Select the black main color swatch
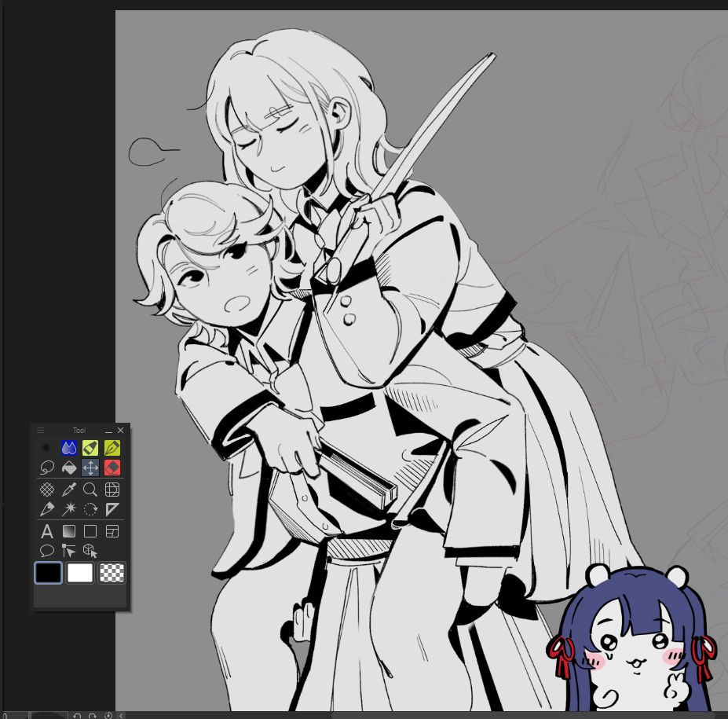The image size is (728, 719). click(x=48, y=573)
